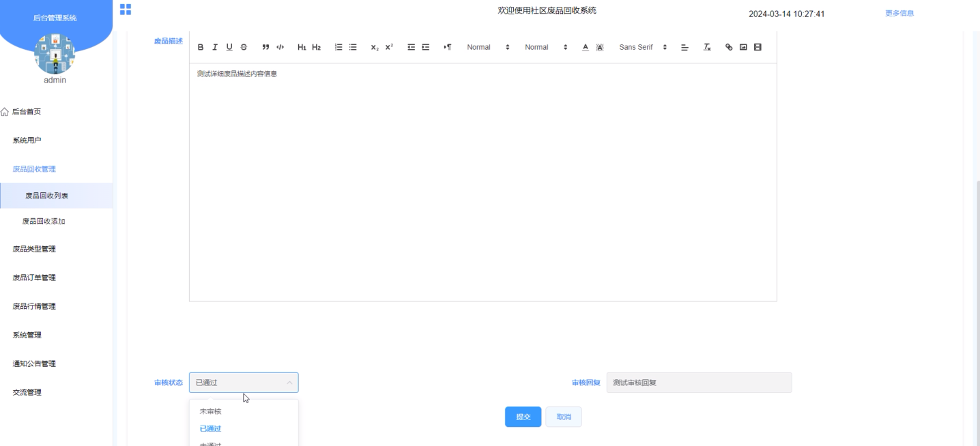Viewport: 980px width, 446px height.
Task: Click the date time 2024-03-14 10:27:41
Action: (x=786, y=14)
